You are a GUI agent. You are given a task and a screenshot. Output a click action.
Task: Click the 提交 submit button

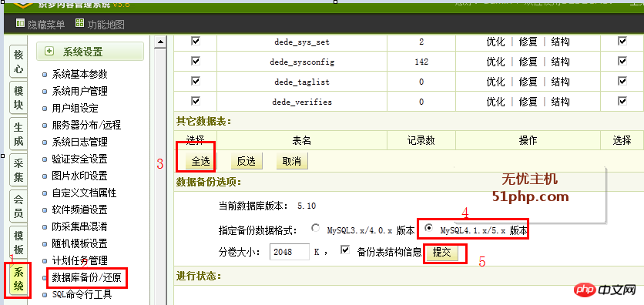click(442, 253)
